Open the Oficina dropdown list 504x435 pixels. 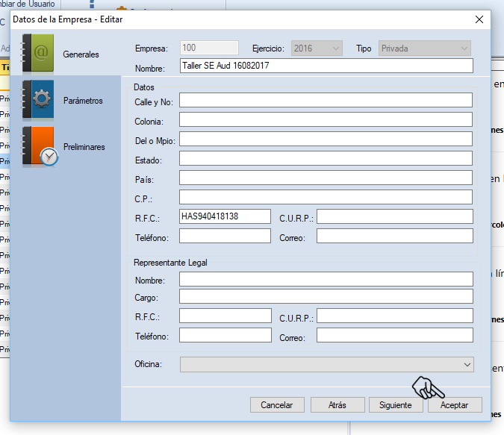[326, 364]
